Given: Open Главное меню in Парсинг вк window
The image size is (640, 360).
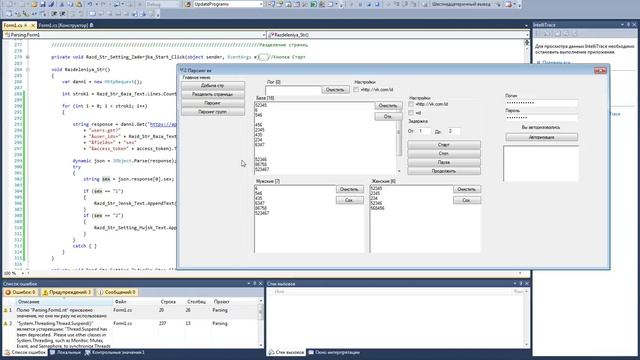Looking at the screenshot, I should click(x=196, y=77).
